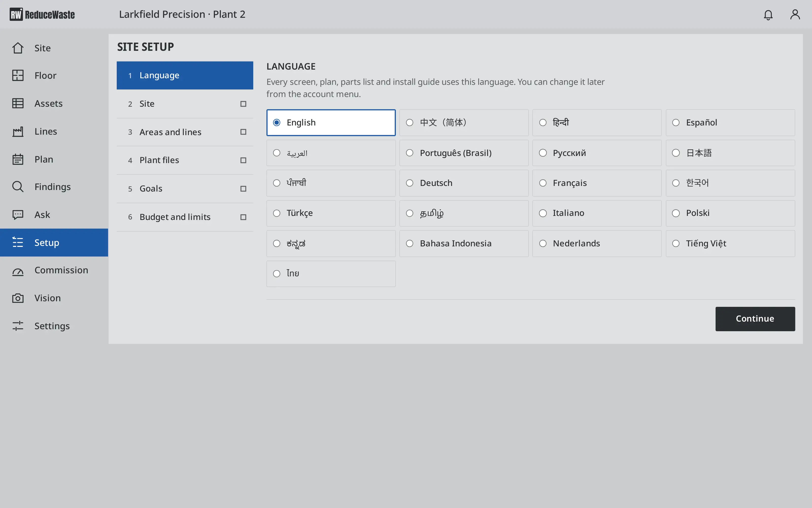Go to step 3 Areas and lines
Image resolution: width=812 pixels, height=508 pixels.
(185, 132)
